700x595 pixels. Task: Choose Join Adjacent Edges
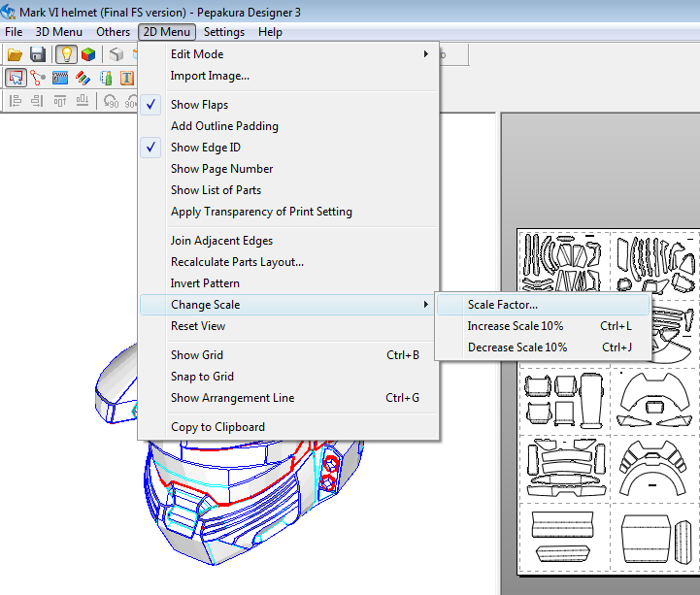[289, 241]
